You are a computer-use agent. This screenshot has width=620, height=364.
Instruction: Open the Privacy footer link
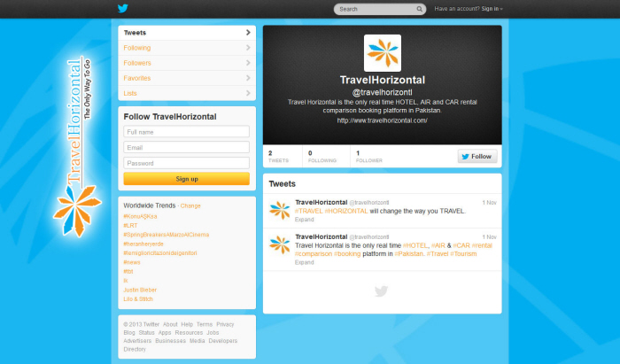coord(225,324)
